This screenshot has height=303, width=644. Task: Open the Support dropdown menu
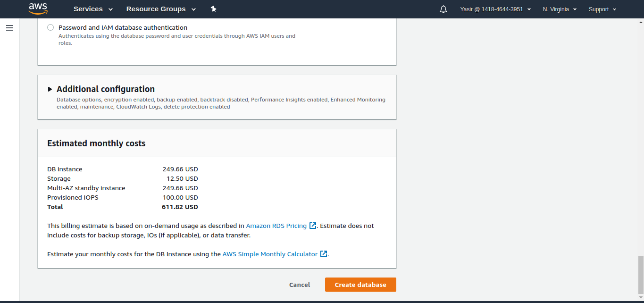(x=602, y=9)
